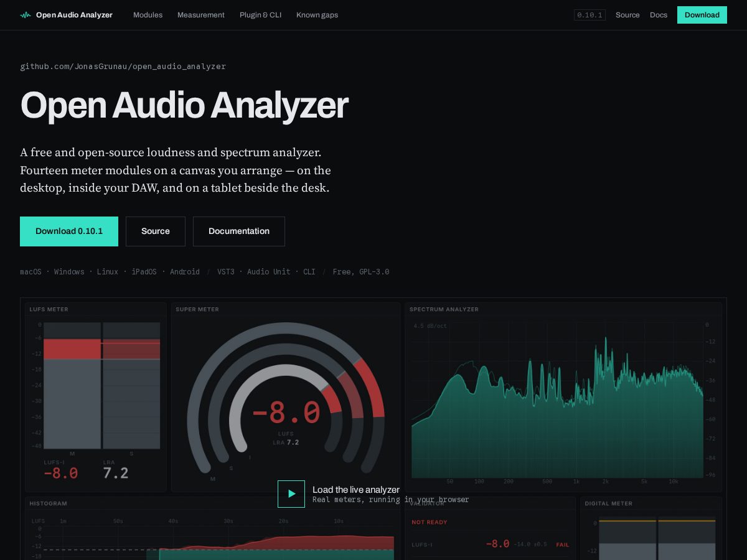This screenshot has height=560, width=747.
Task: Click the spectrum analyzer graph preview
Action: pyautogui.click(x=557, y=401)
